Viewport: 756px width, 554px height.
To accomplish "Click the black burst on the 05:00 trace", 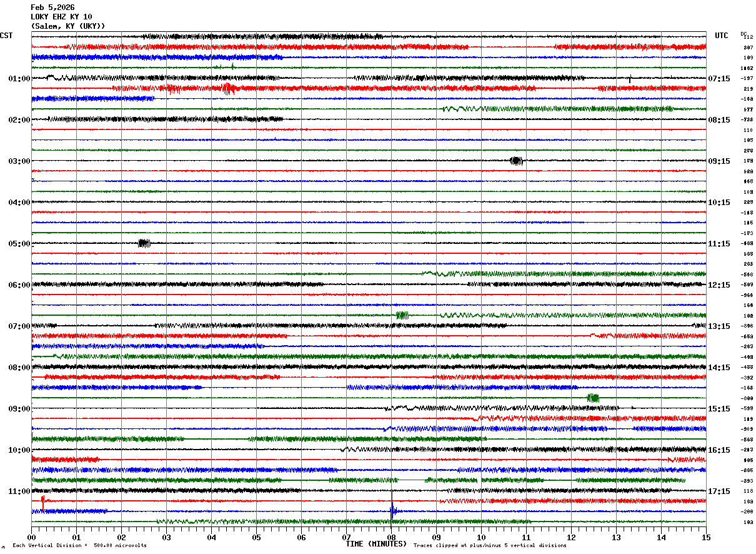I will point(144,243).
